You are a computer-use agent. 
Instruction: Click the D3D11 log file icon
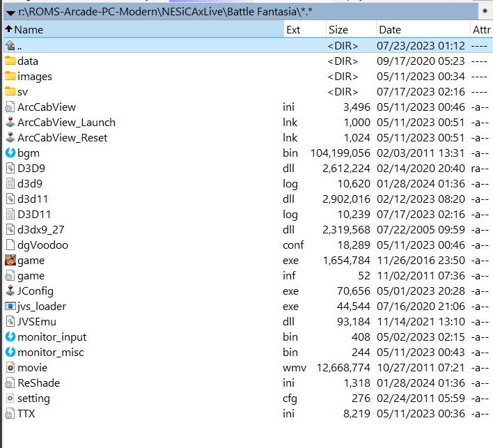[x=10, y=215]
